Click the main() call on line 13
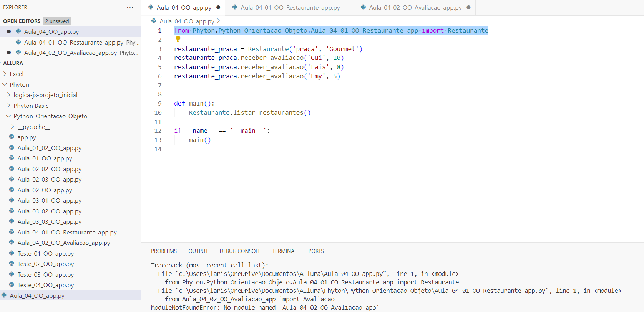The image size is (644, 312). click(x=200, y=140)
